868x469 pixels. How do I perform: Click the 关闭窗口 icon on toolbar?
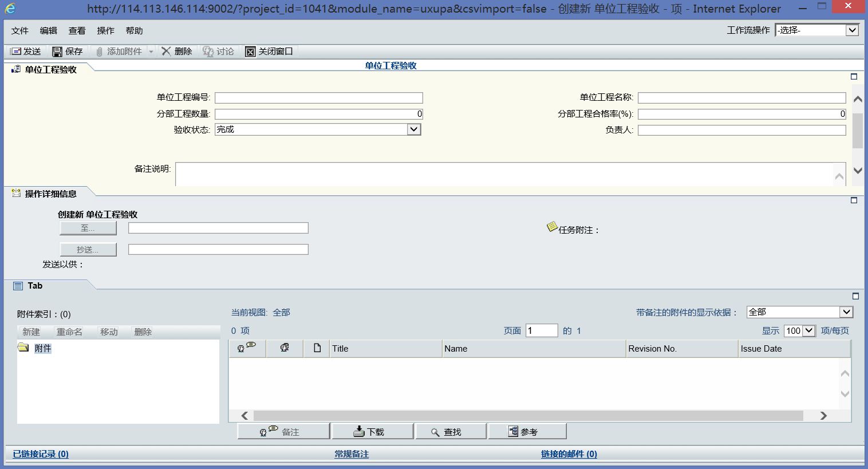tap(251, 51)
